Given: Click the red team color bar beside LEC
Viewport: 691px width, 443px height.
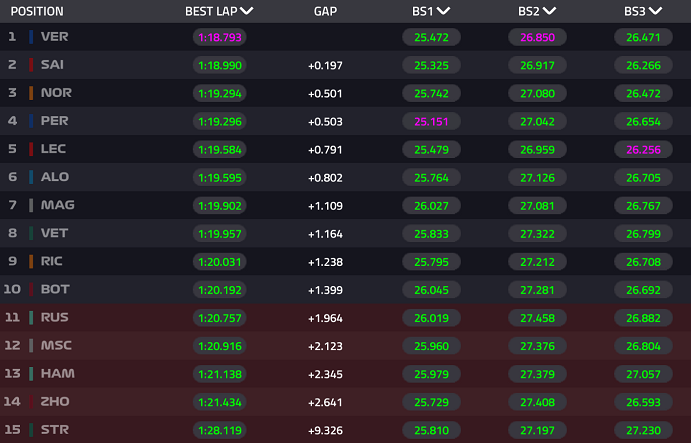Looking at the screenshot, I should (31, 149).
